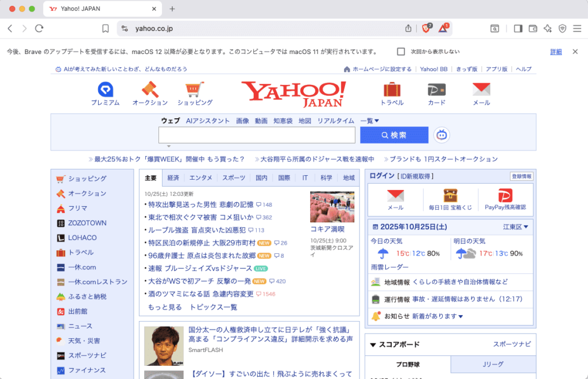Select the エンタメ news tab

pyautogui.click(x=200, y=177)
